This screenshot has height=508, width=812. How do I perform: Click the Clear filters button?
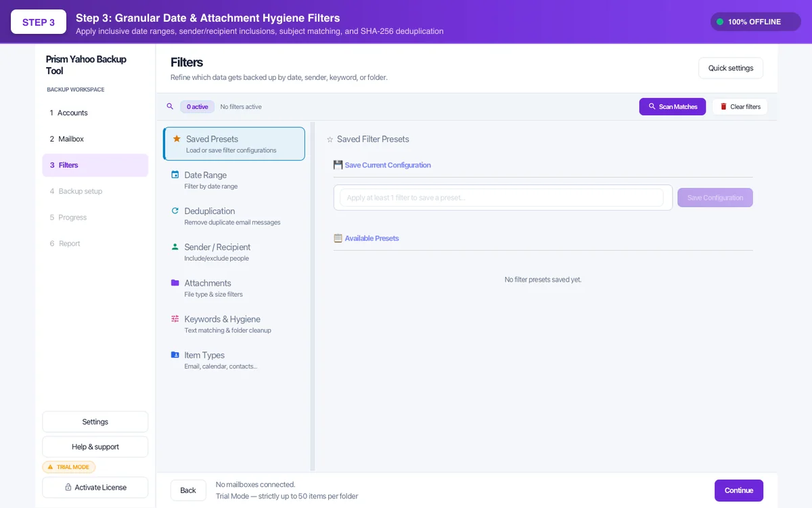click(x=740, y=106)
